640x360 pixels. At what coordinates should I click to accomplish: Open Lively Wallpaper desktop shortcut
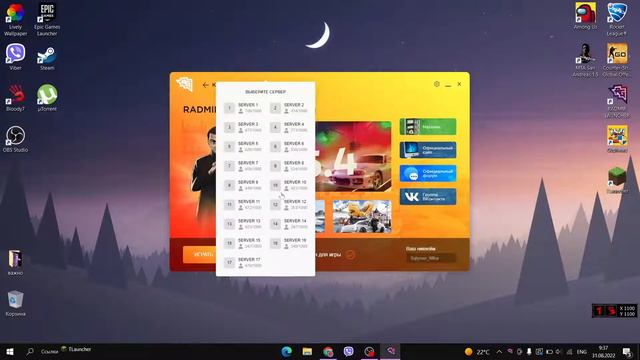[x=15, y=20]
